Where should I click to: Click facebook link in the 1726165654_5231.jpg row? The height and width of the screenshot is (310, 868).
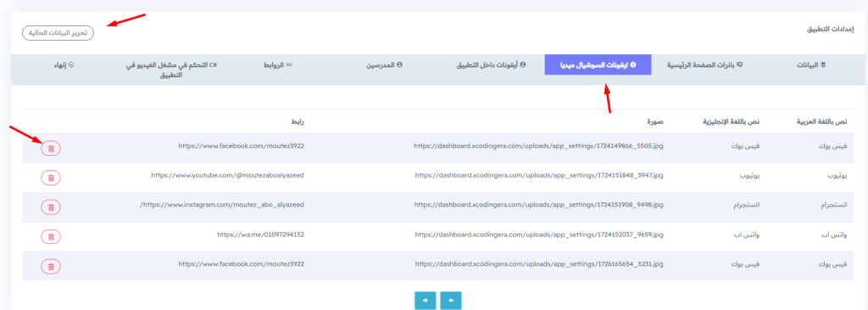[x=242, y=264]
